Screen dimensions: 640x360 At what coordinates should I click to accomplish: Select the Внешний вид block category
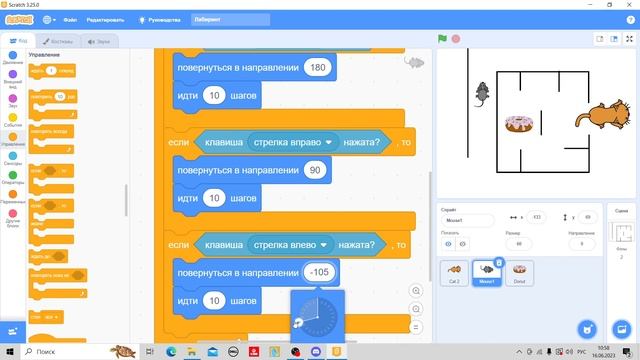click(13, 79)
